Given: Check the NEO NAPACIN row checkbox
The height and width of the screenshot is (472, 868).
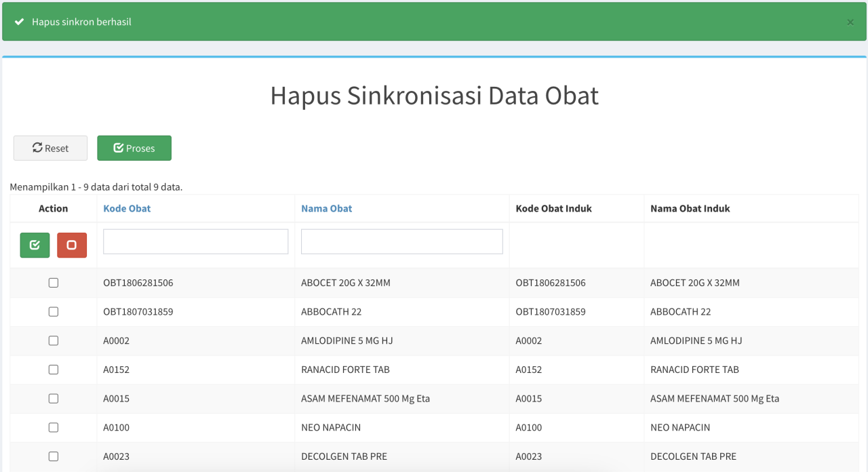Looking at the screenshot, I should (x=54, y=427).
